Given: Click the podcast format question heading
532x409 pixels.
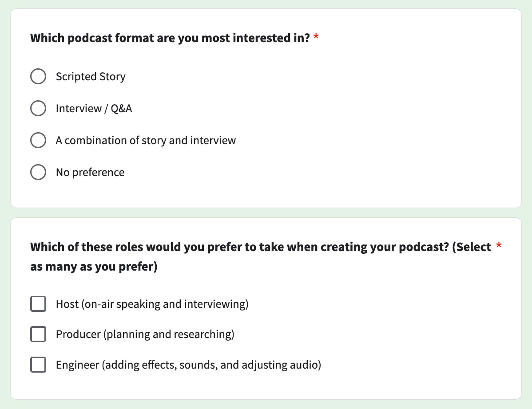Looking at the screenshot, I should [x=170, y=38].
